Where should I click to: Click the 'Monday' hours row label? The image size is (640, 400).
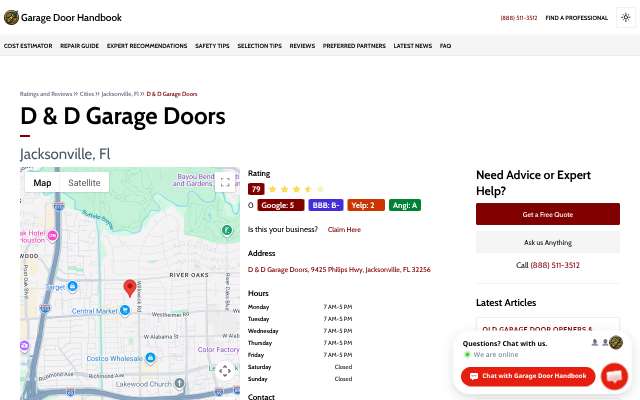click(258, 307)
